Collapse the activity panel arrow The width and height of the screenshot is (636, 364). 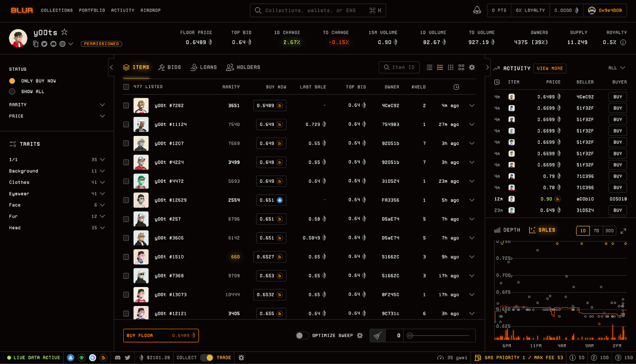487,67
